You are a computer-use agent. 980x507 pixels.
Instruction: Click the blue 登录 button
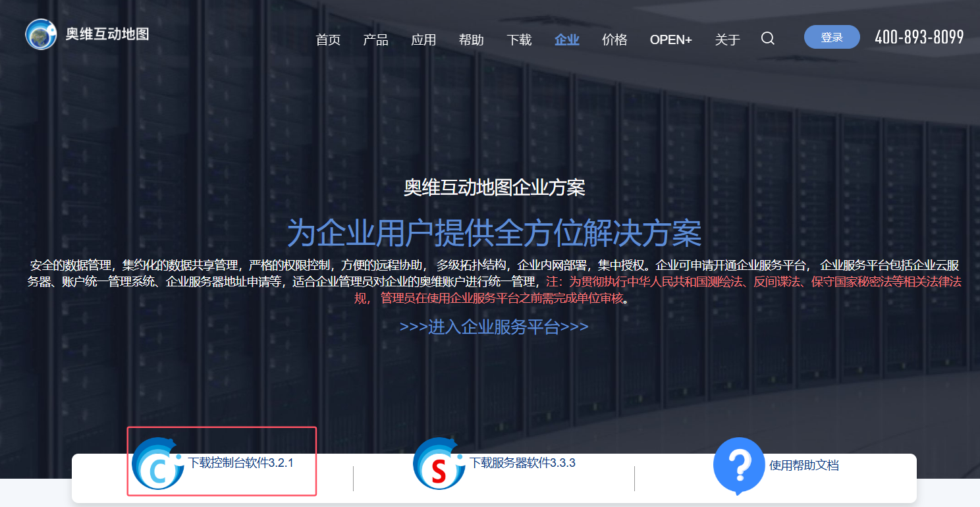point(832,37)
